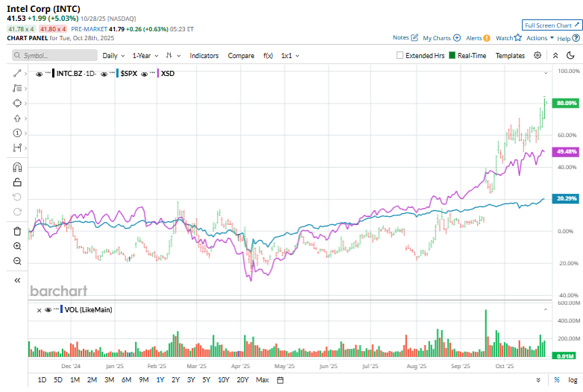Screen dimensions: 583x392
Task: Click the Full Screen Chart button
Action: point(551,25)
